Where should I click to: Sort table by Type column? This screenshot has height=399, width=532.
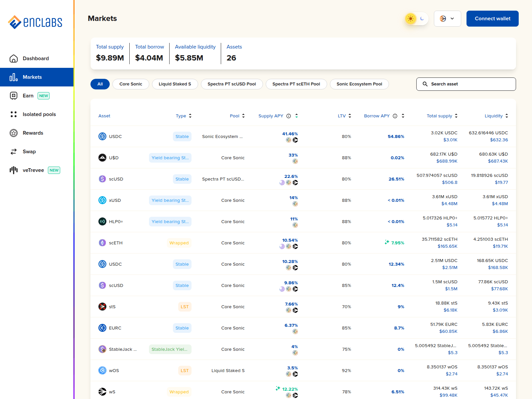pos(184,116)
